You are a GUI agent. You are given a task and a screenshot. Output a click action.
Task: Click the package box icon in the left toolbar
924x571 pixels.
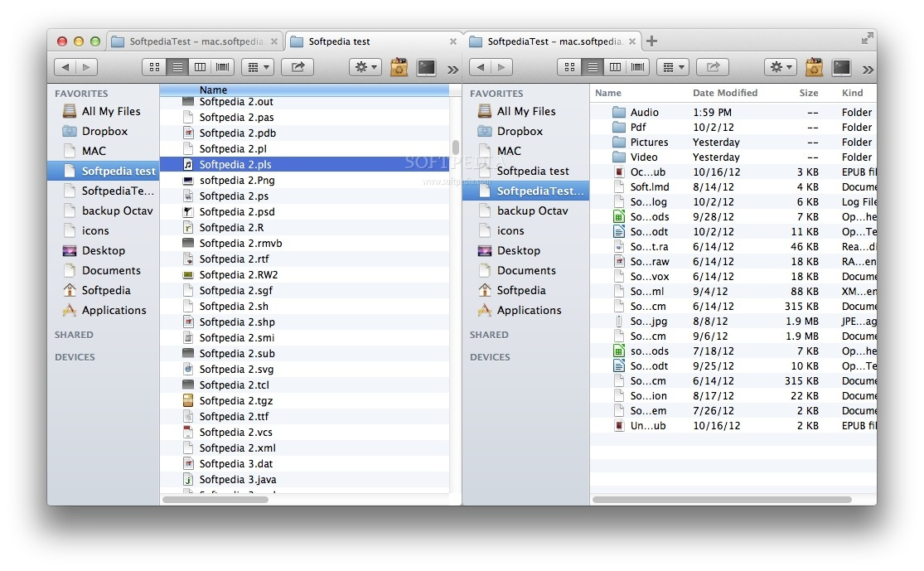coord(399,67)
